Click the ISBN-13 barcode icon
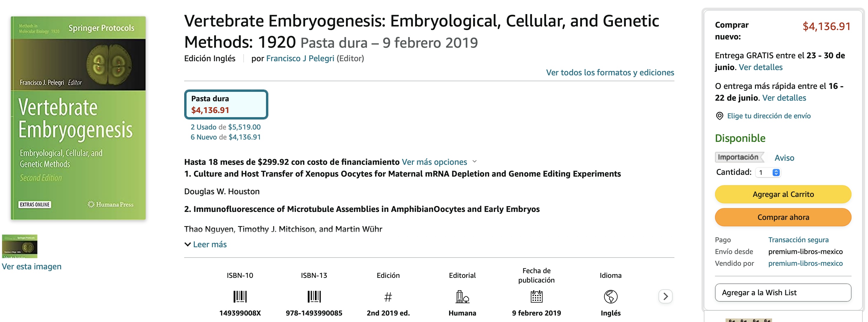The image size is (868, 322). coord(314,296)
